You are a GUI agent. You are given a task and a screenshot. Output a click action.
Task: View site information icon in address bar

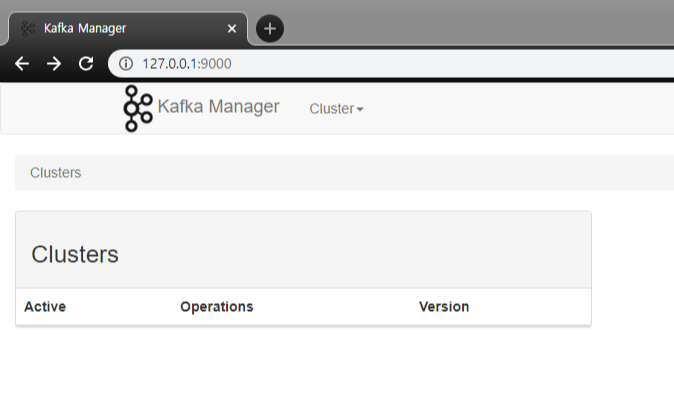click(126, 64)
